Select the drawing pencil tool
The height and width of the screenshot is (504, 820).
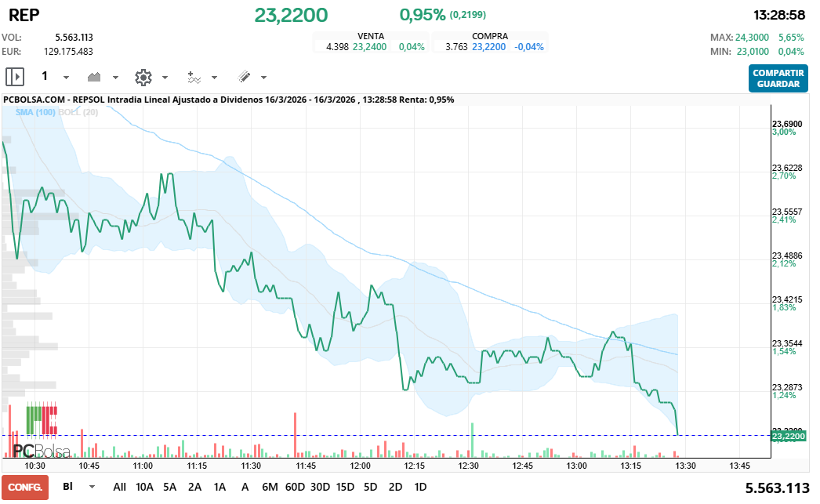244,76
